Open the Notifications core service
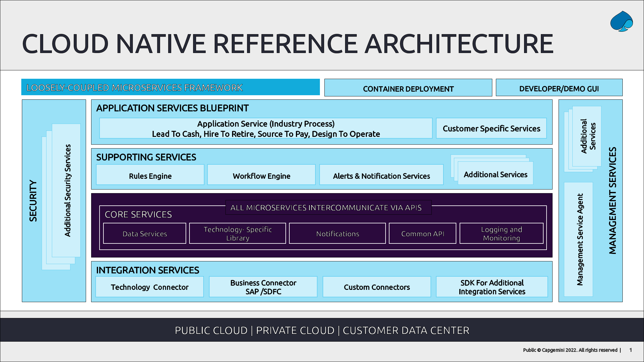 coord(337,233)
